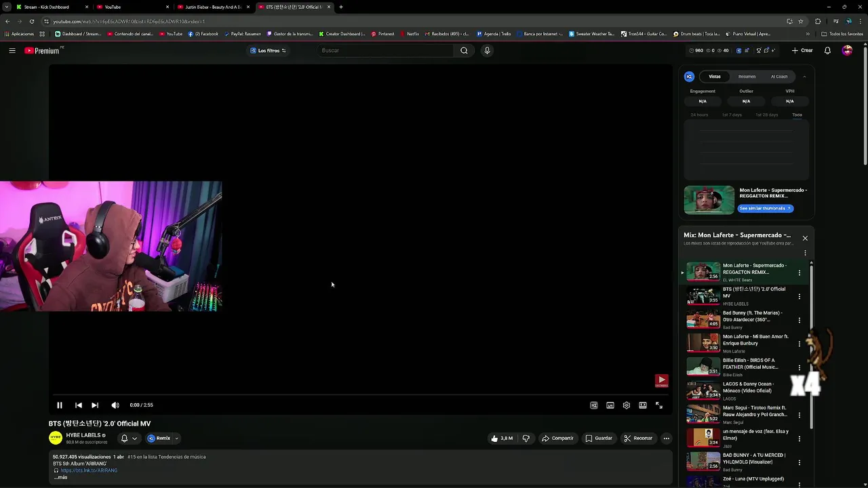Screen dimensions: 868x488
Task: Open options for Billie Eilish Birds of a Feather
Action: [x=799, y=367]
